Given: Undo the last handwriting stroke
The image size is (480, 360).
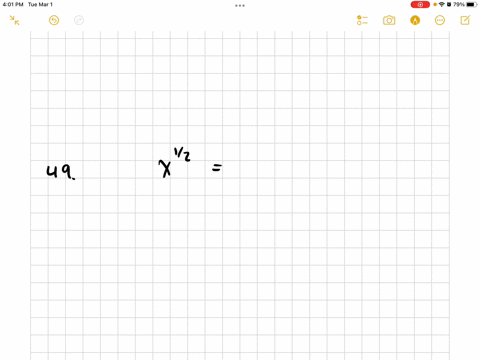Looking at the screenshot, I should [x=54, y=20].
